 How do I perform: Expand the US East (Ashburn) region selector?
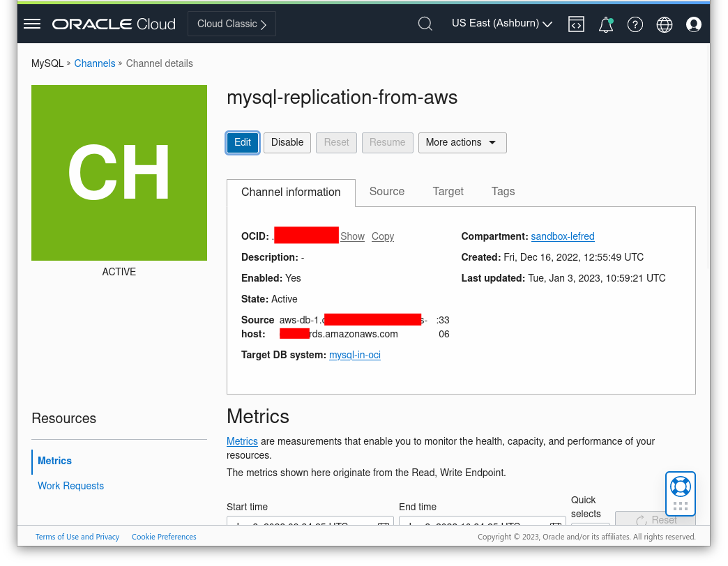click(x=502, y=23)
